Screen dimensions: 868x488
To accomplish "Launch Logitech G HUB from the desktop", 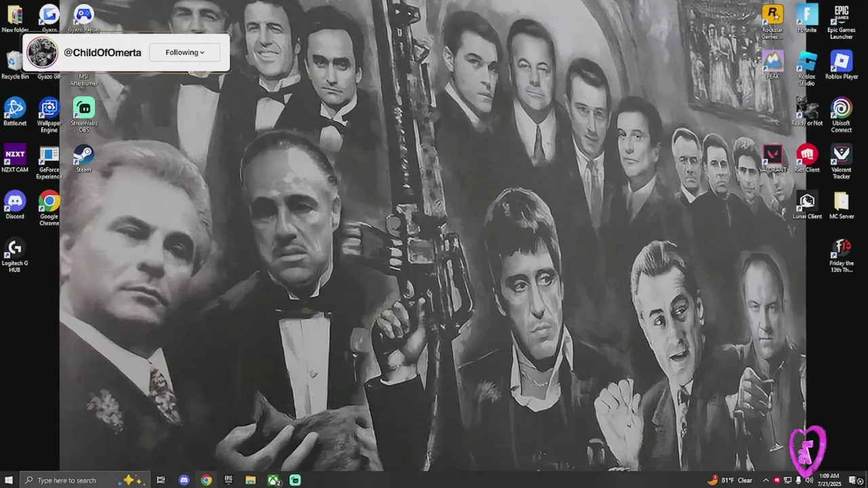I will 15,256.
